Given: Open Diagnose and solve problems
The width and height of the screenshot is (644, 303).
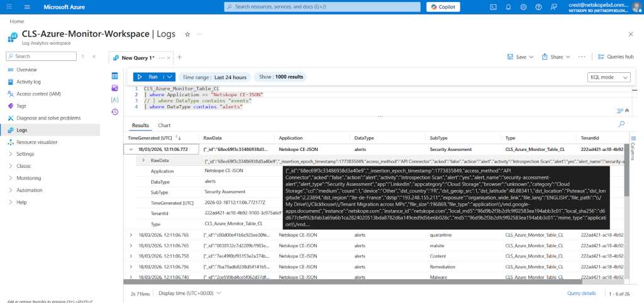Looking at the screenshot, I should 48,118.
